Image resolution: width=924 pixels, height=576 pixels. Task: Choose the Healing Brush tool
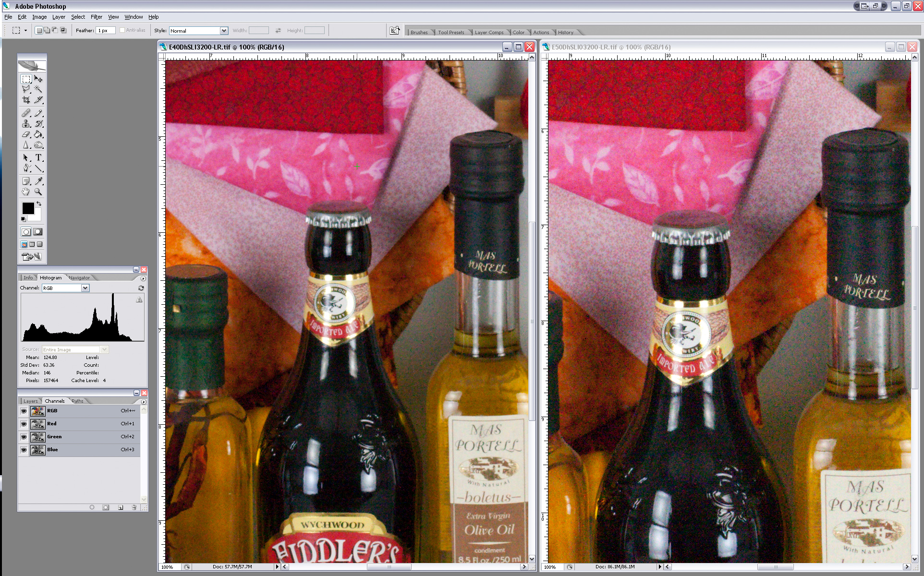[x=26, y=113]
